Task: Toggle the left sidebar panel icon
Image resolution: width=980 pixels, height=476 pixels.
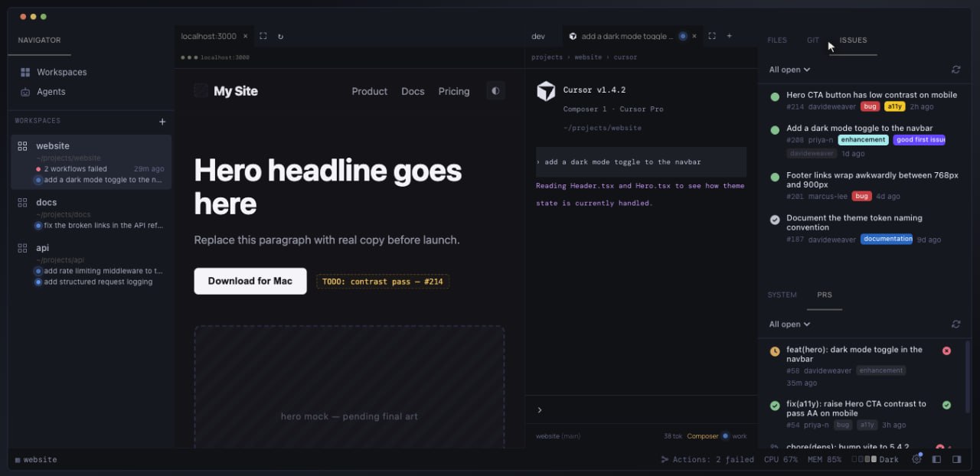Action: click(x=936, y=459)
